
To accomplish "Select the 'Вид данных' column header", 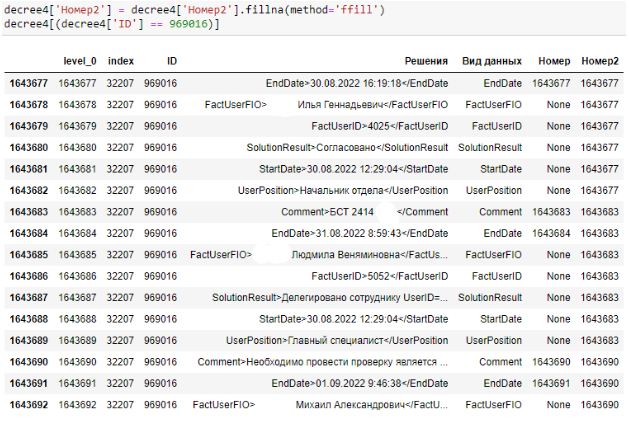I will (492, 61).
